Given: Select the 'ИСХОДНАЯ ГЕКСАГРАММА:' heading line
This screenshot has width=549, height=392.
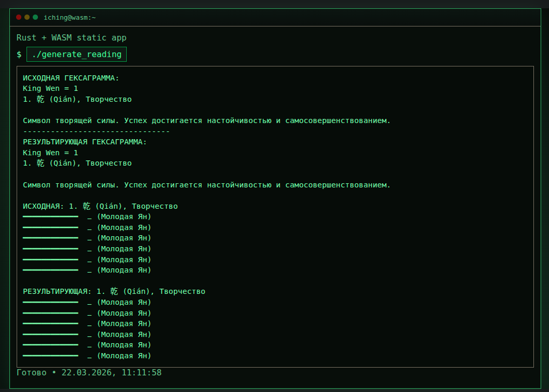Looking at the screenshot, I should click(x=71, y=78).
